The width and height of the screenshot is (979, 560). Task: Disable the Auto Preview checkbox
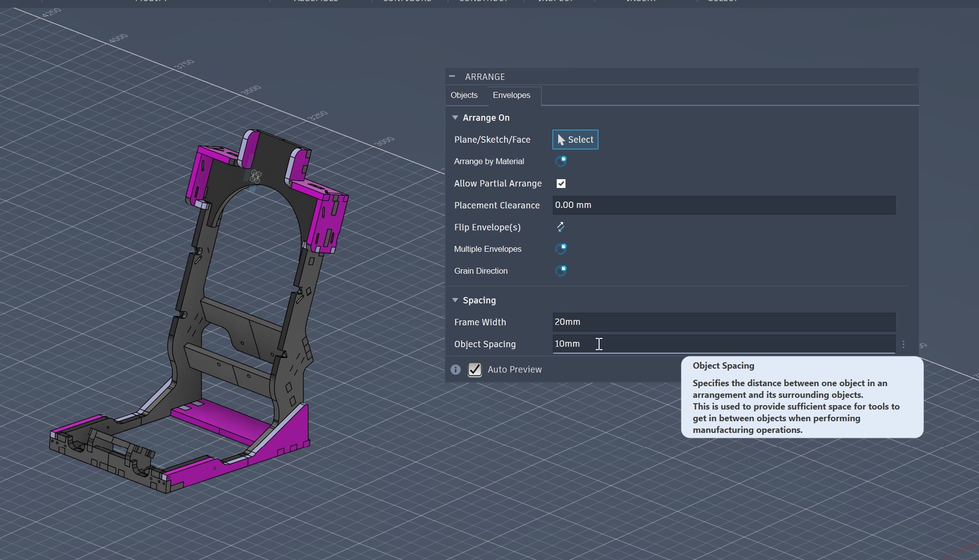click(x=475, y=370)
